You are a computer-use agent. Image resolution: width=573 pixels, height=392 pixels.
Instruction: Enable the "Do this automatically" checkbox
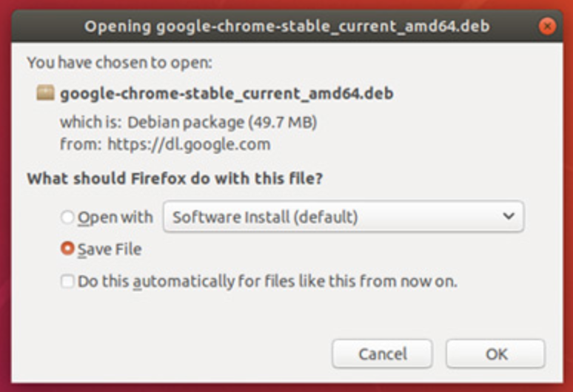(x=67, y=281)
